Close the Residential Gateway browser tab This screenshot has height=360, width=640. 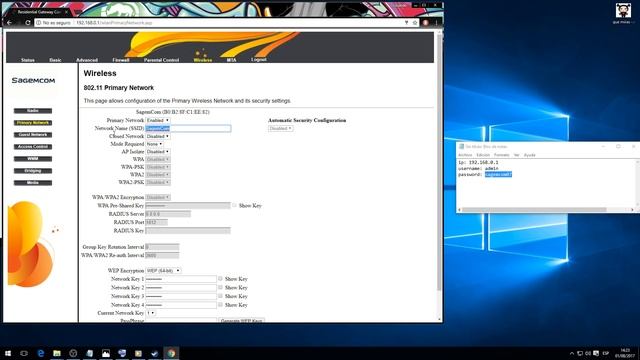67,12
